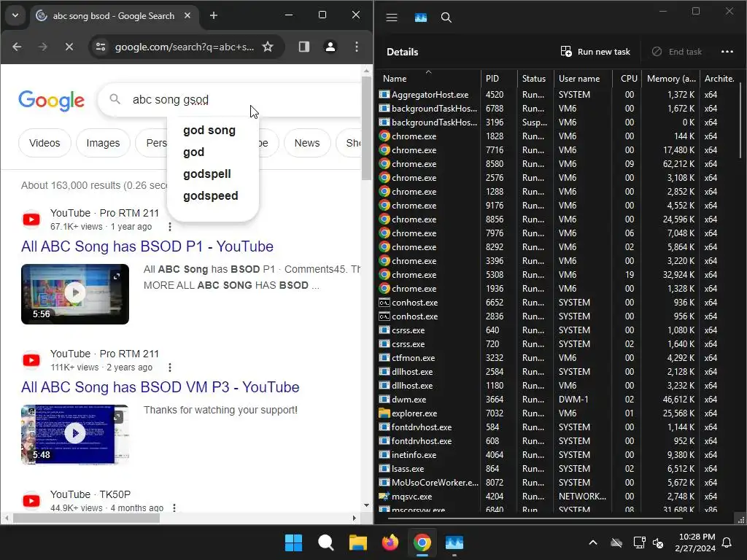Select chrome.exe process with PID 5308
The height and width of the screenshot is (560, 747).
557,275
